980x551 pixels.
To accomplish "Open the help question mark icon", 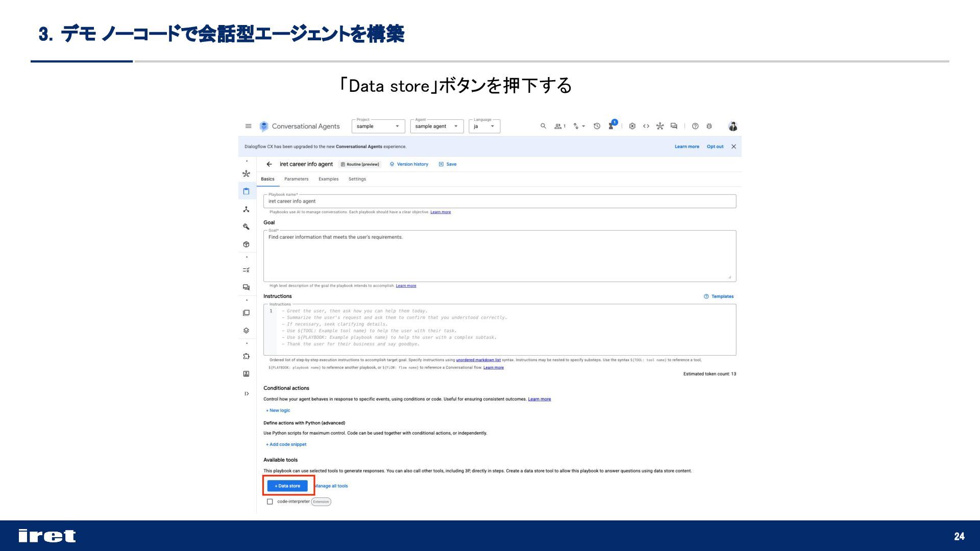I will tap(695, 126).
